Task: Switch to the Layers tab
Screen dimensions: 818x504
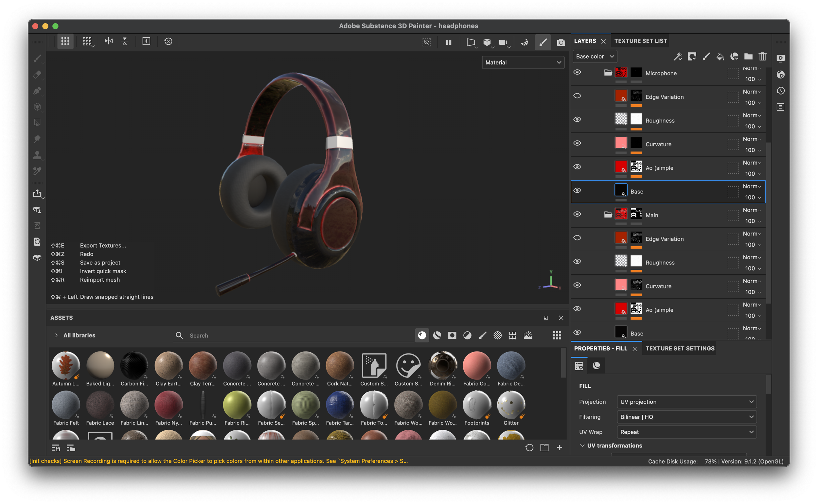Action: pyautogui.click(x=585, y=41)
